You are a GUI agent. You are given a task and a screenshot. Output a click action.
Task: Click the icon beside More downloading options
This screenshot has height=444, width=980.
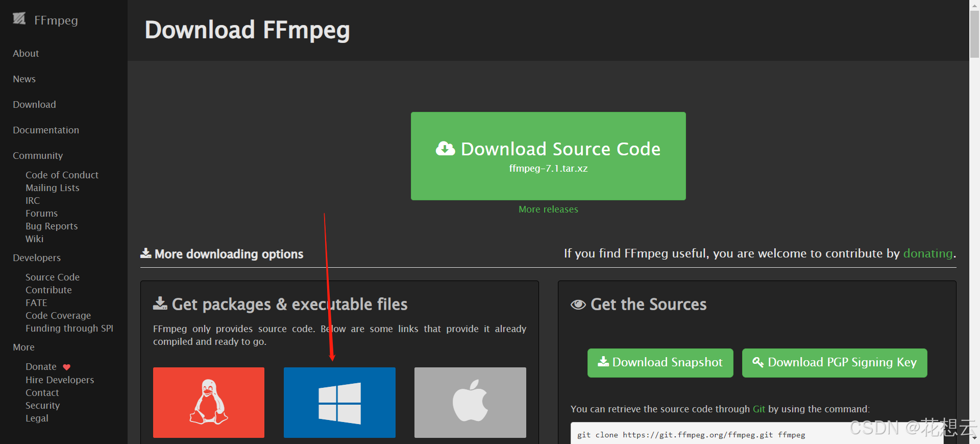[146, 253]
